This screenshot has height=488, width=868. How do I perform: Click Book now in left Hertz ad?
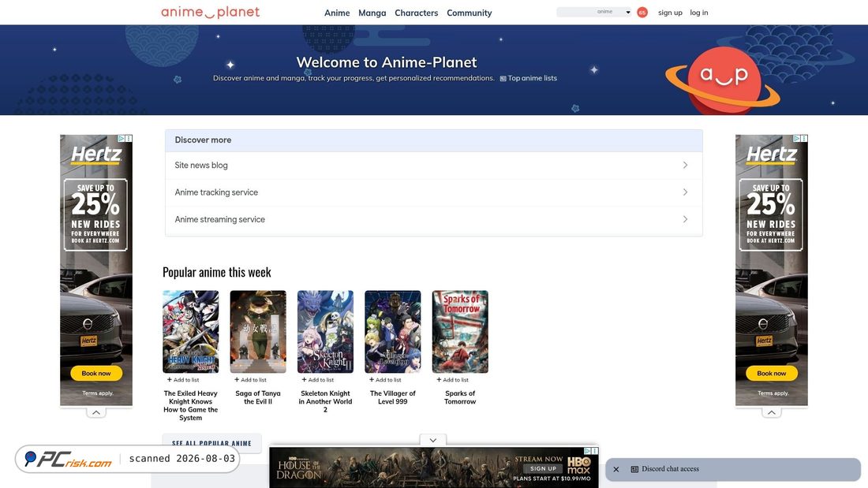(x=96, y=373)
